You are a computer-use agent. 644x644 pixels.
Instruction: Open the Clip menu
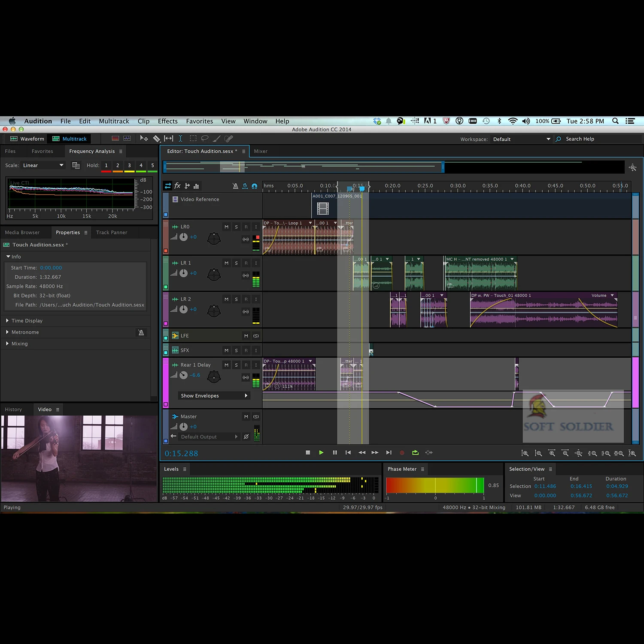tap(143, 121)
